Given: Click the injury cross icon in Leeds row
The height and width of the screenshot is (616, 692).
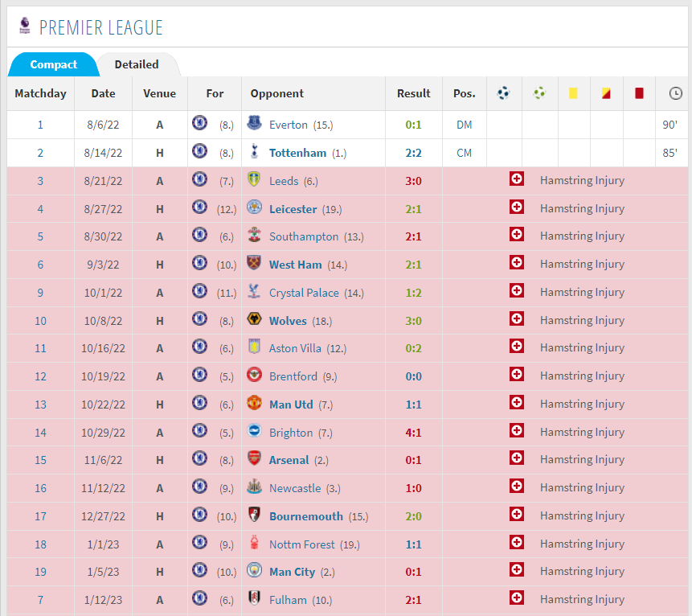Looking at the screenshot, I should tap(517, 179).
